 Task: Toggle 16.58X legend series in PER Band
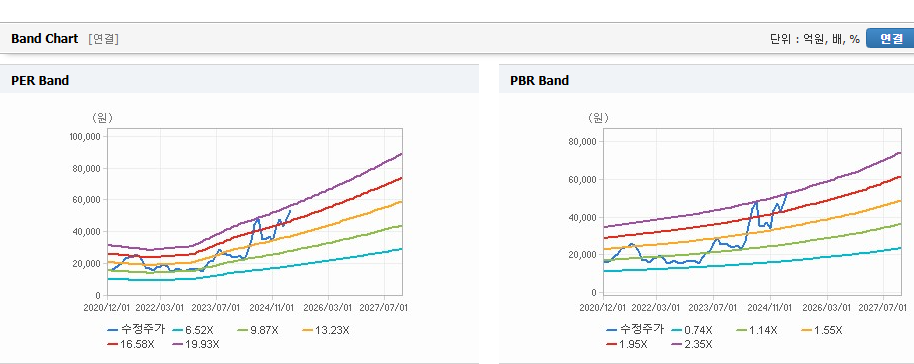[x=131, y=344]
